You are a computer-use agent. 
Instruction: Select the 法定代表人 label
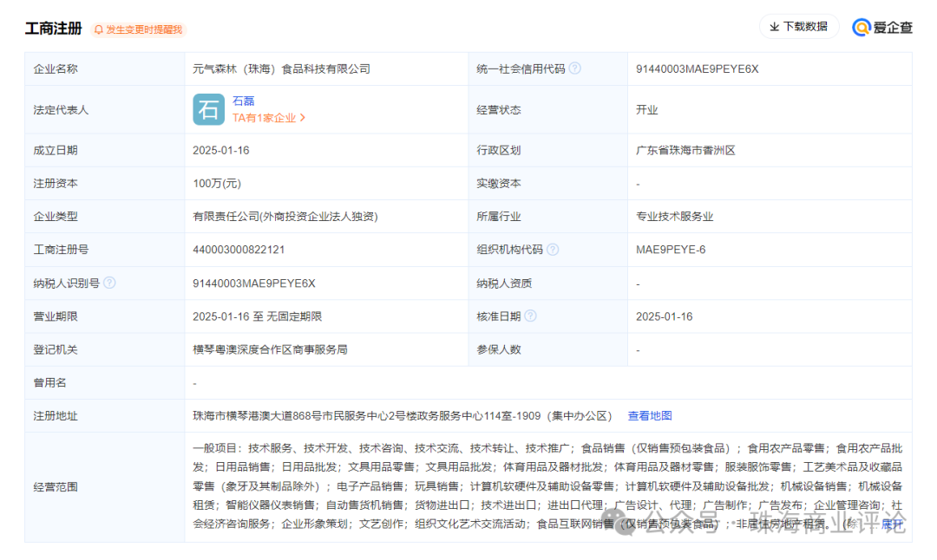pyautogui.click(x=61, y=110)
